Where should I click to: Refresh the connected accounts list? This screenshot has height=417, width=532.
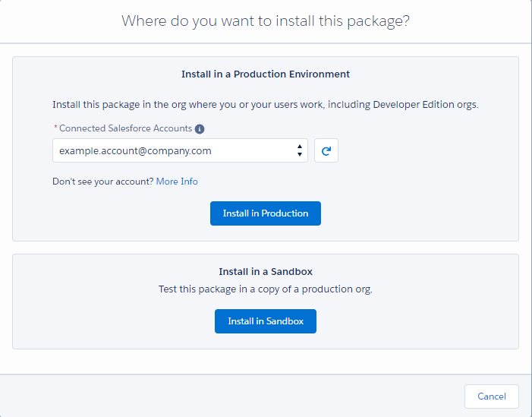point(326,150)
